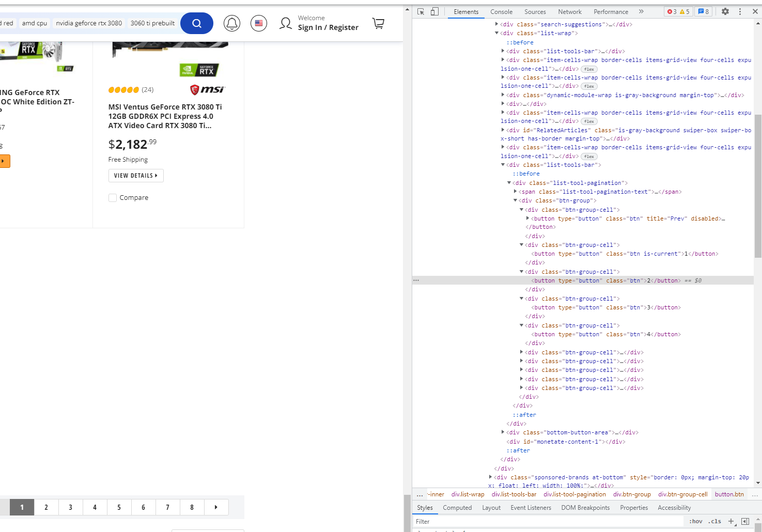Open DevTools settings gear
Screen dimensions: 762x532
(725, 11)
